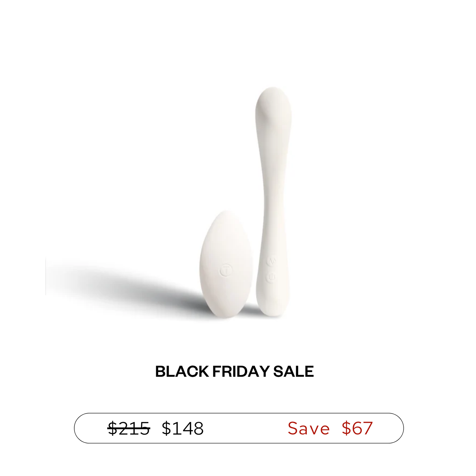476x476 pixels.
Task: Click the wand's rounded base below the buttons
Action: click(273, 301)
